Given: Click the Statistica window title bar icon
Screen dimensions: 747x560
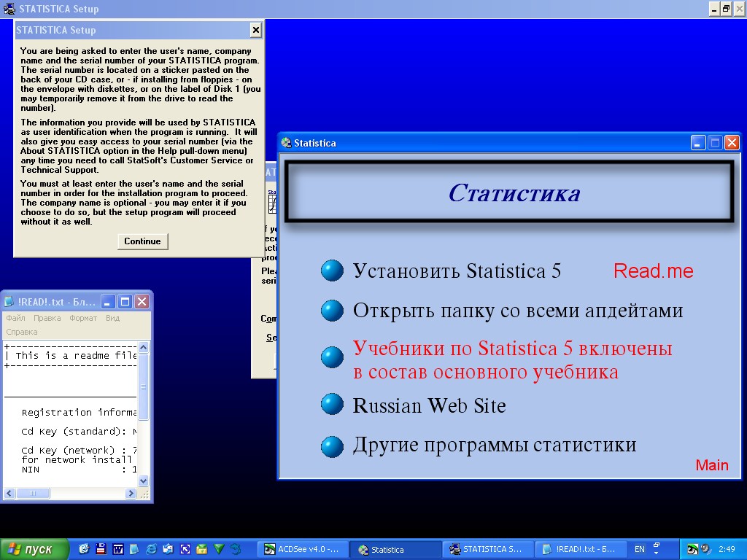Looking at the screenshot, I should (286, 143).
